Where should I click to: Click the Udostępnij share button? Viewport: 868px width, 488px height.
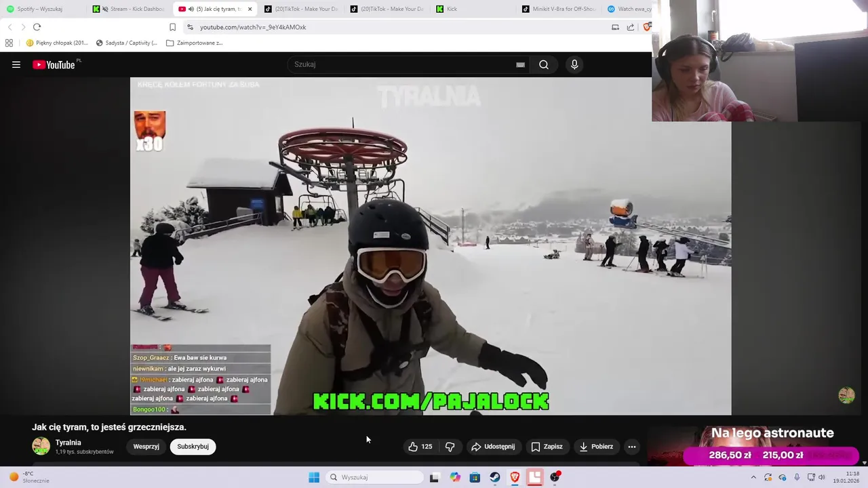point(493,447)
